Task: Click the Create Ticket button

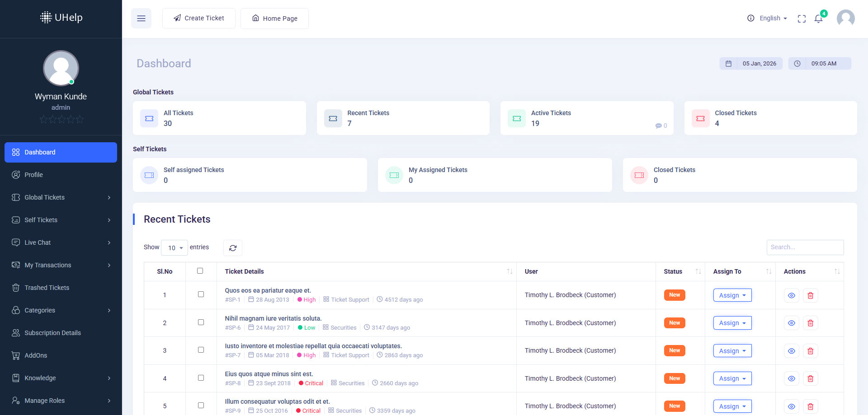Action: (x=199, y=19)
